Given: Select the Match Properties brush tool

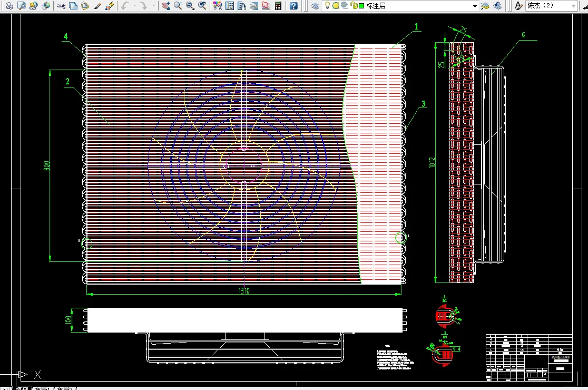Looking at the screenshot, I should click(97, 6).
